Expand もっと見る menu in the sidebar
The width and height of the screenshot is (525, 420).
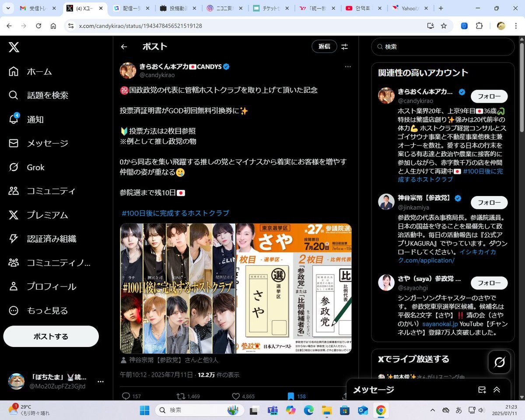click(39, 311)
